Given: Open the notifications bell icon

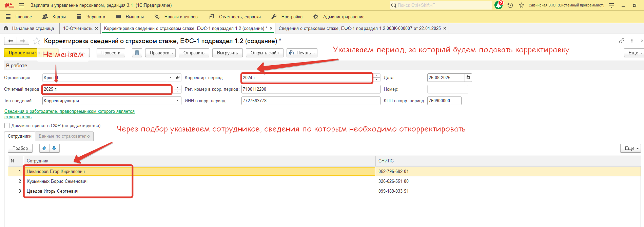Looking at the screenshot, I should coord(498,5).
